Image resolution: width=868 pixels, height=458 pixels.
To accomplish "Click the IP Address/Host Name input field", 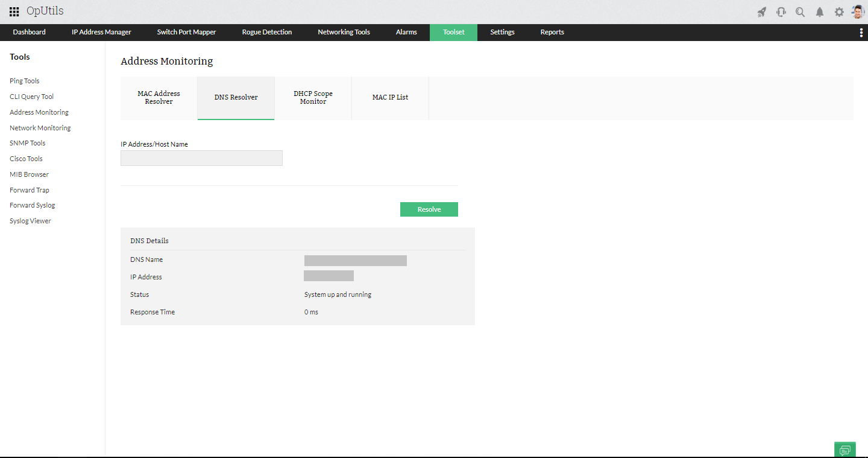I will pyautogui.click(x=201, y=158).
